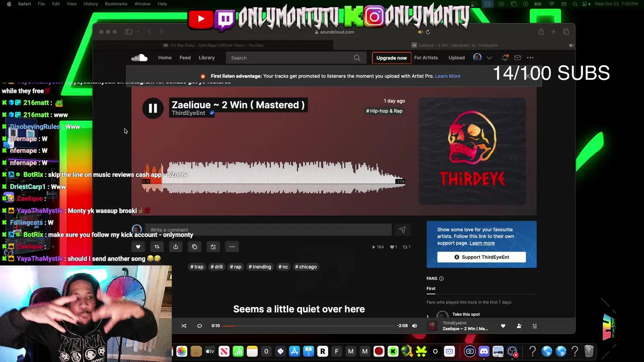Image resolution: width=644 pixels, height=362 pixels.
Task: Select the First fans tab
Action: click(x=431, y=289)
